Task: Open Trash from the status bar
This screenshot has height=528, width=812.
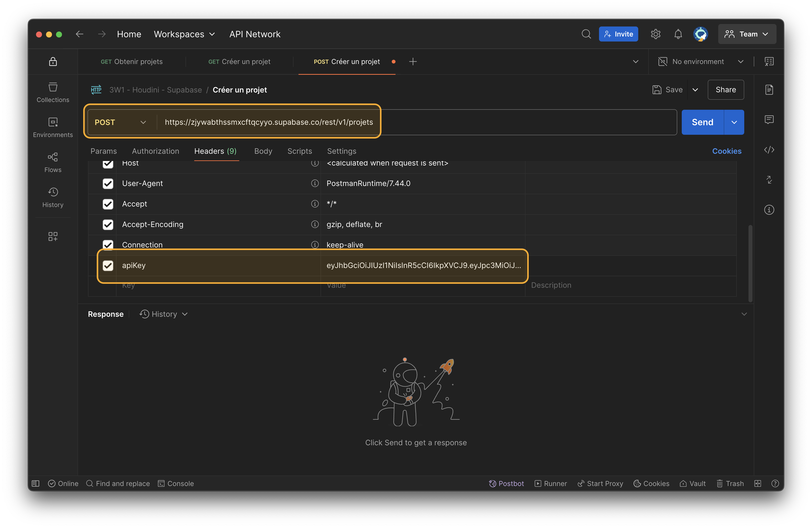Action: tap(730, 483)
